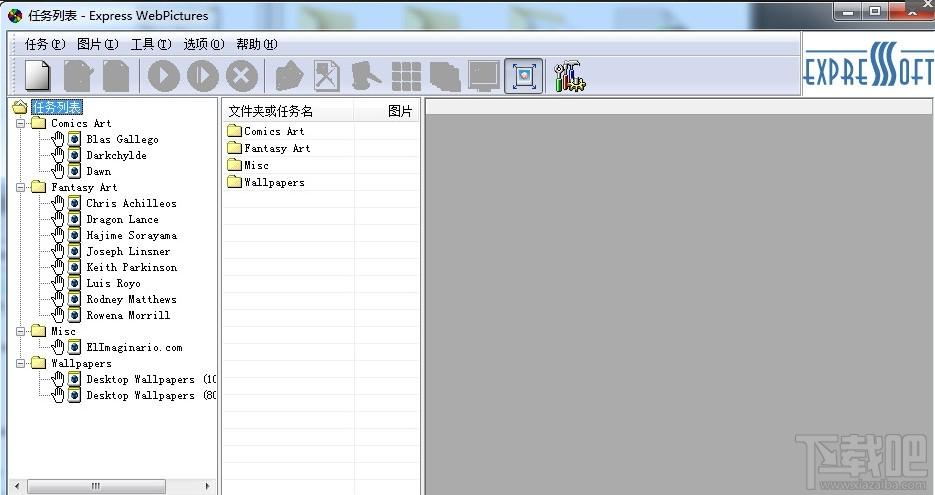Screen dimensions: 935x495
Task: Click the globe icon beside Chris Achilleos
Action: [x=74, y=203]
